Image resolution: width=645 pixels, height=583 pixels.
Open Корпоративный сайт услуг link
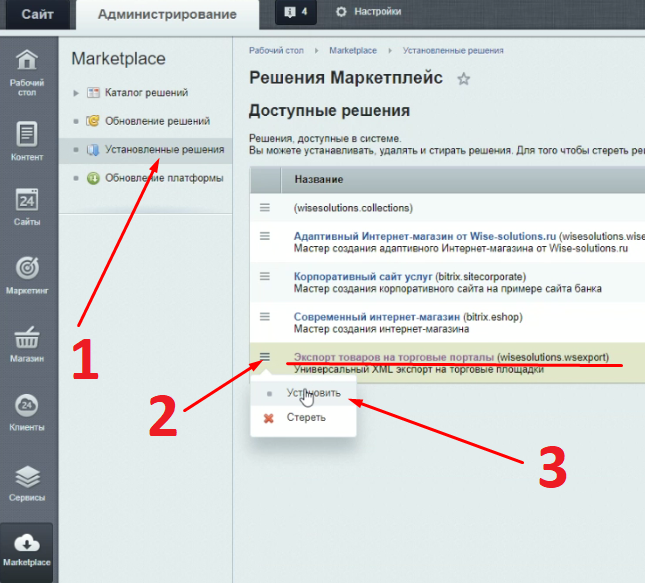(363, 276)
